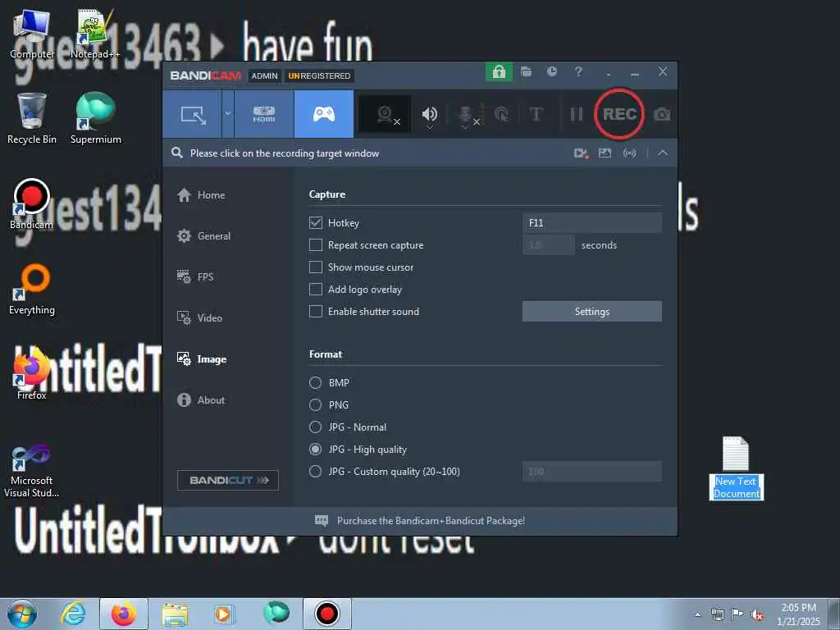
Task: Click the video list icon in search bar
Action: (582, 153)
